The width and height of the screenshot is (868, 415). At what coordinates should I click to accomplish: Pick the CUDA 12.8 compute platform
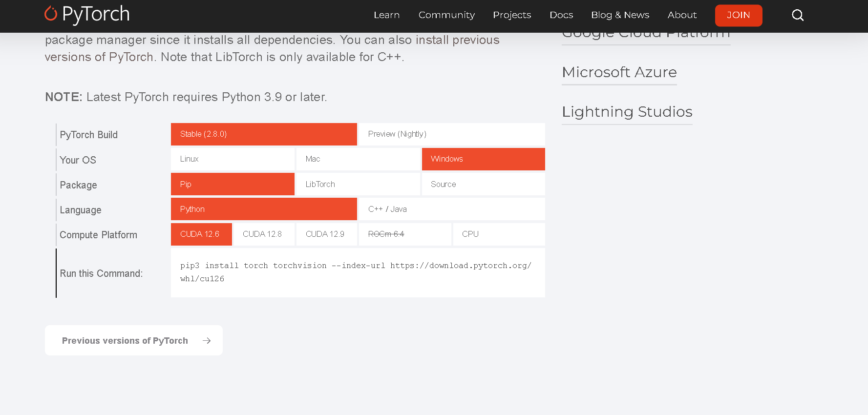point(264,234)
